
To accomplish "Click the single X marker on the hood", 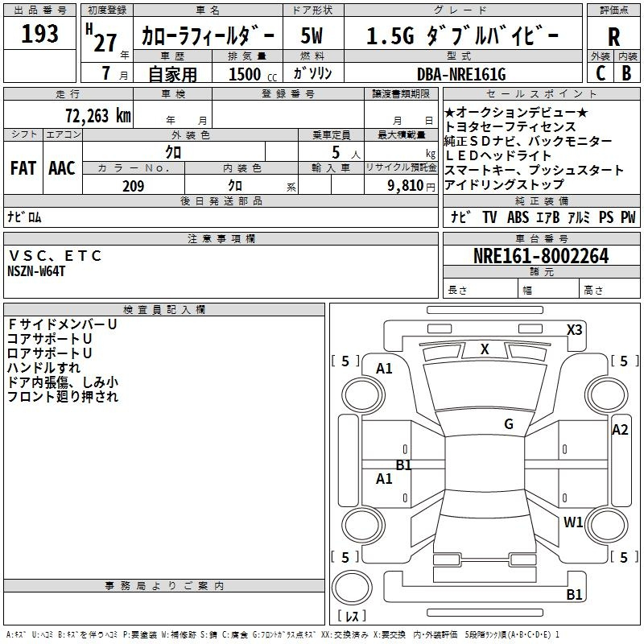I will (485, 349).
